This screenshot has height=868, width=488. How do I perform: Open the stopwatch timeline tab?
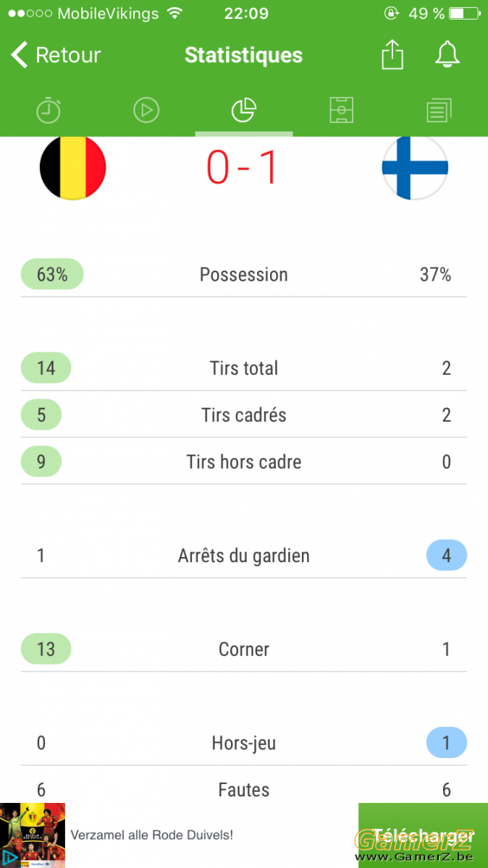tap(49, 110)
